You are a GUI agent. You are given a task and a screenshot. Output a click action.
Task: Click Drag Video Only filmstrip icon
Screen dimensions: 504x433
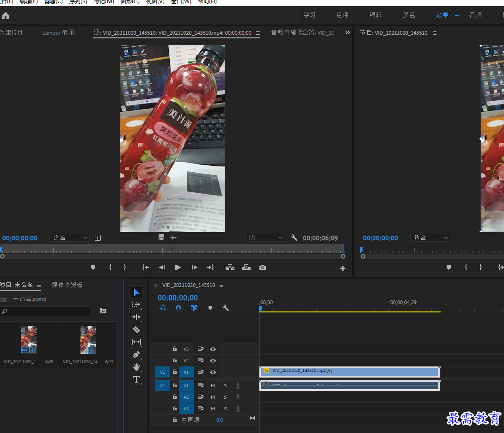click(161, 238)
